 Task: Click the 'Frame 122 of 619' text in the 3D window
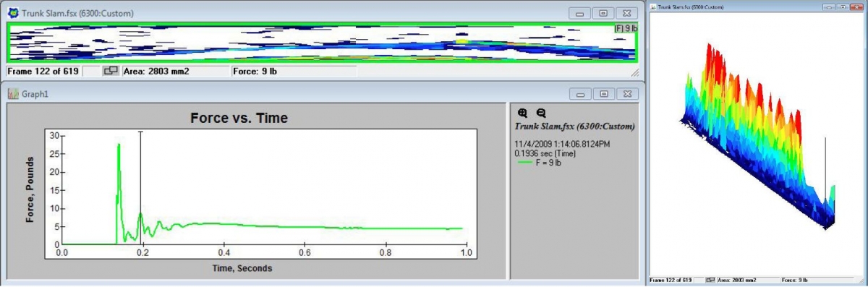670,279
